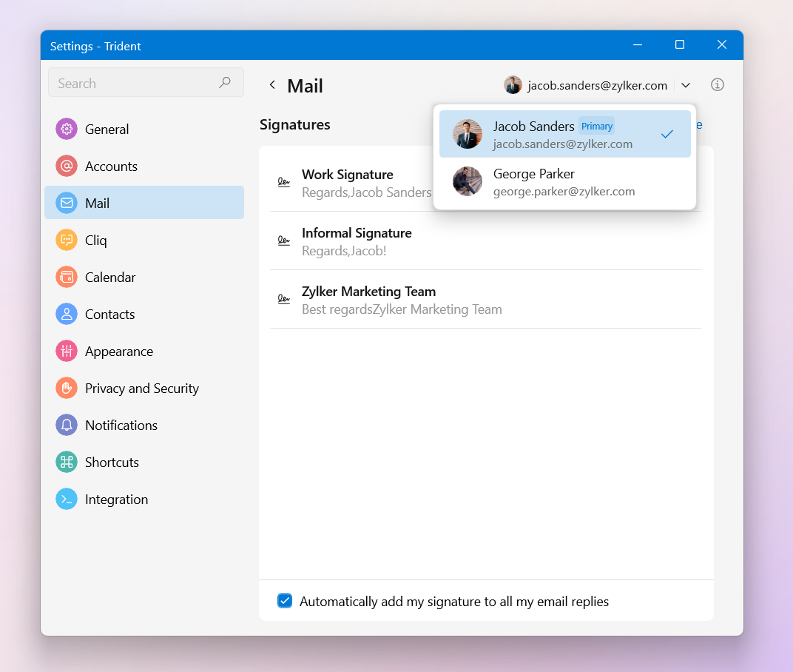This screenshot has width=793, height=672.
Task: Click the search magnifier icon
Action: coord(225,82)
